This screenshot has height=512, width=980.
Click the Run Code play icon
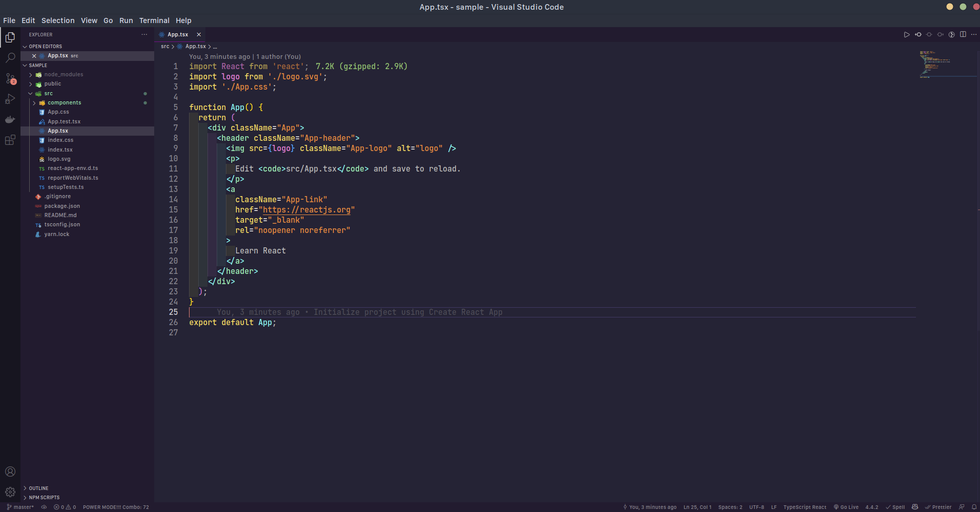906,35
